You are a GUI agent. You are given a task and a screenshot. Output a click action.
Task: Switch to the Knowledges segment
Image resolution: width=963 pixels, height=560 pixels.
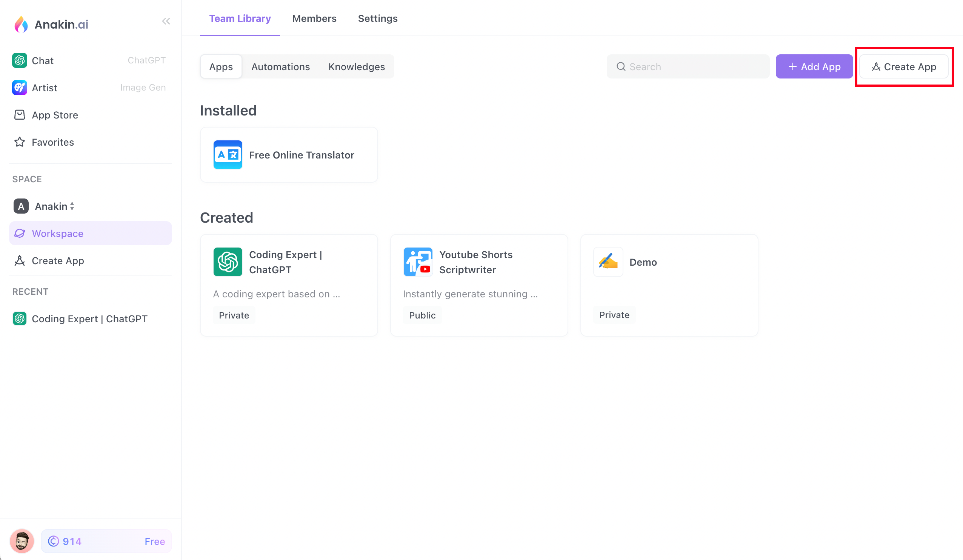pos(357,66)
